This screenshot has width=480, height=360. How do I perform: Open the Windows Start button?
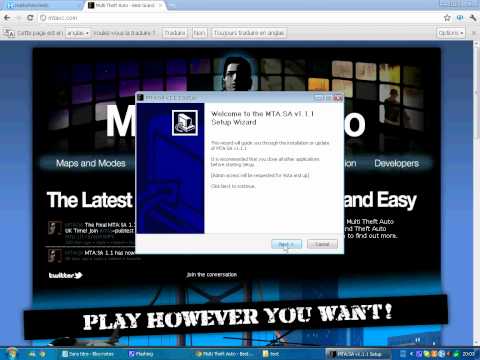click(x=12, y=353)
